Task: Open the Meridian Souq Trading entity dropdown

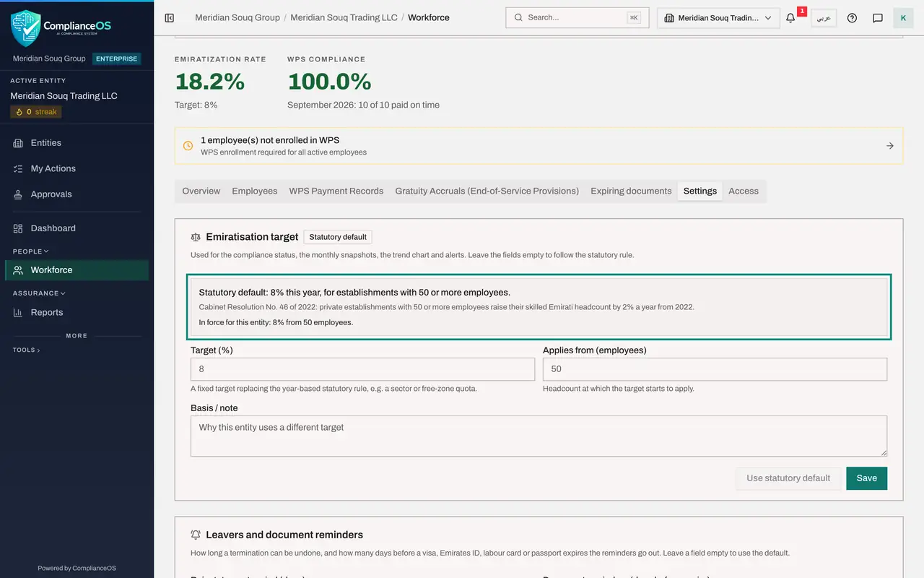Action: click(x=718, y=18)
